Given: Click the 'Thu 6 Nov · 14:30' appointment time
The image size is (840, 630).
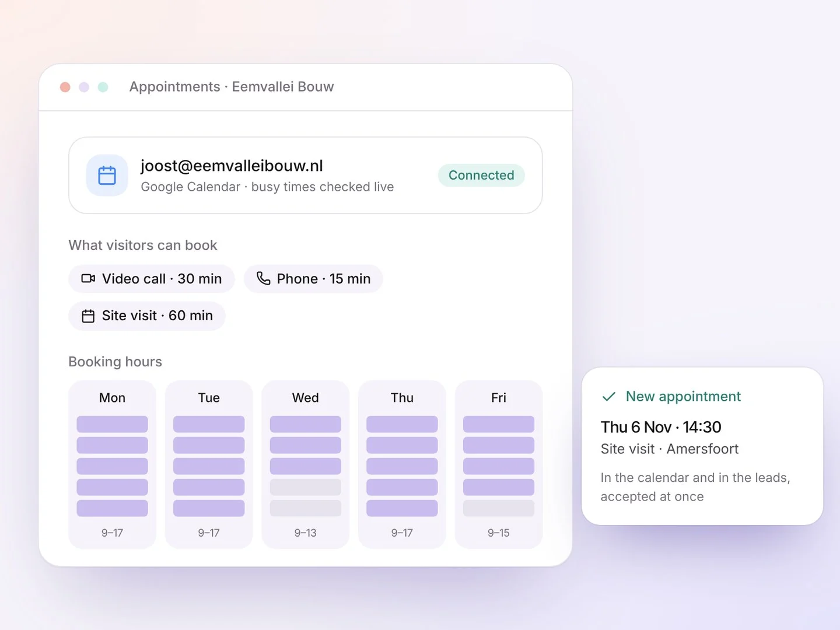Looking at the screenshot, I should 661,427.
